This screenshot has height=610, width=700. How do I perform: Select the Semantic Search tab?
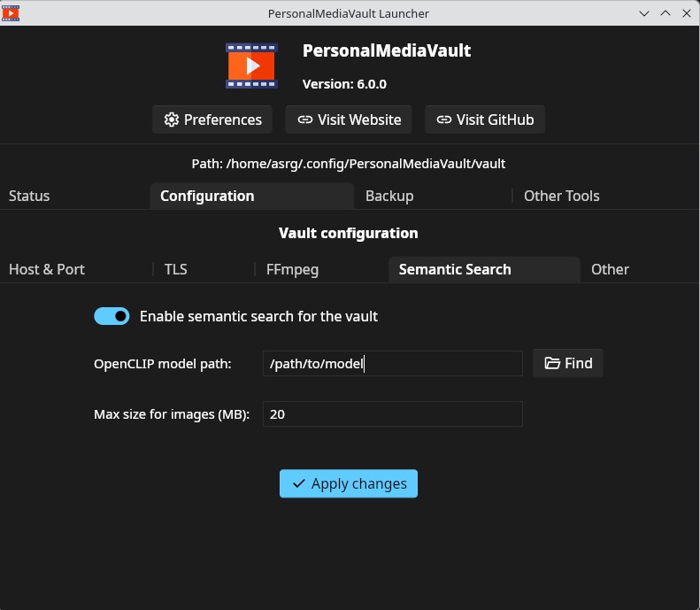tap(484, 270)
